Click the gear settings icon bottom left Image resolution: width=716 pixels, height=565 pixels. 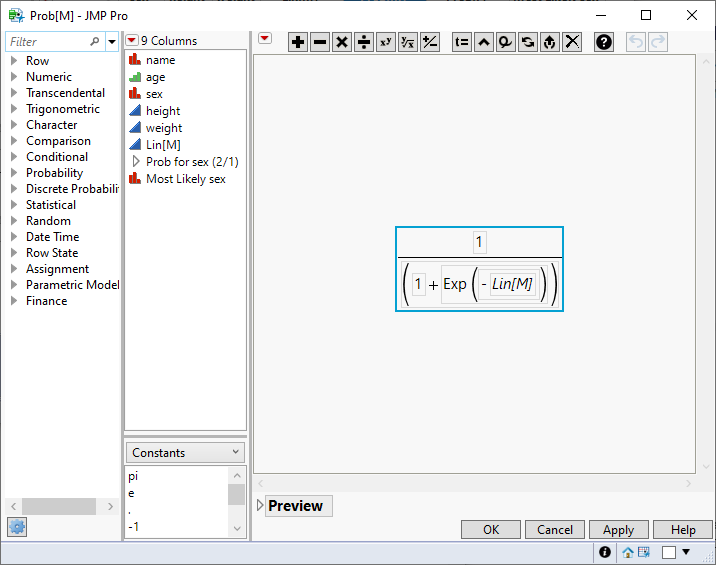click(x=17, y=527)
